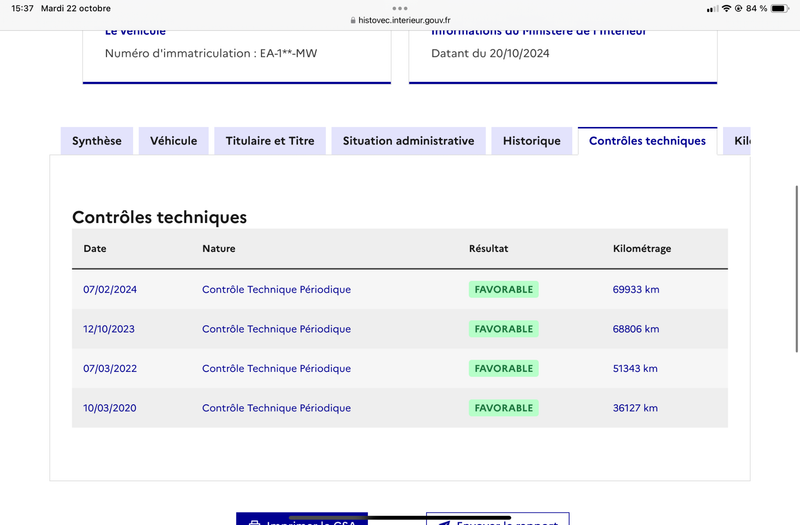Viewport: 800px width, 525px height.
Task: Click Contrôle Technique Périodique in 12/10/2023 row
Action: click(x=277, y=329)
